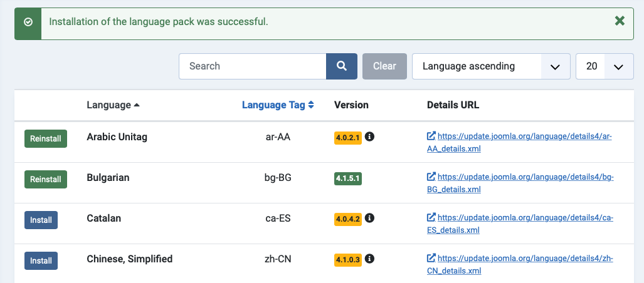Install the Catalan language pack
644x283 pixels.
coord(41,220)
